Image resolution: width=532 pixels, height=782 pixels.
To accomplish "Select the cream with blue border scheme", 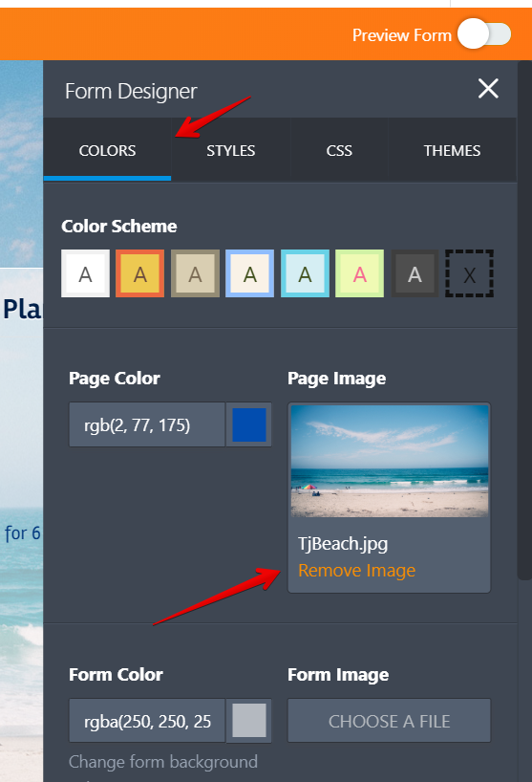I will (x=249, y=273).
